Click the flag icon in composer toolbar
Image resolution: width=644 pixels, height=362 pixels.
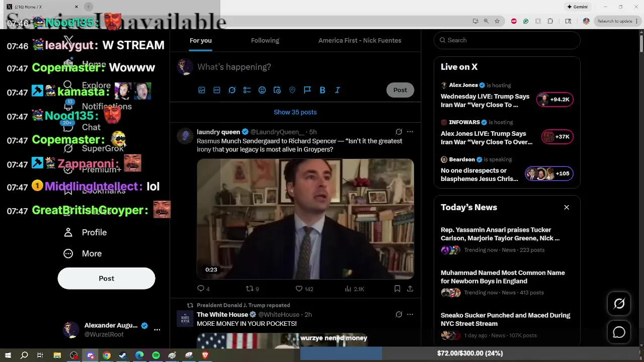tap(307, 90)
